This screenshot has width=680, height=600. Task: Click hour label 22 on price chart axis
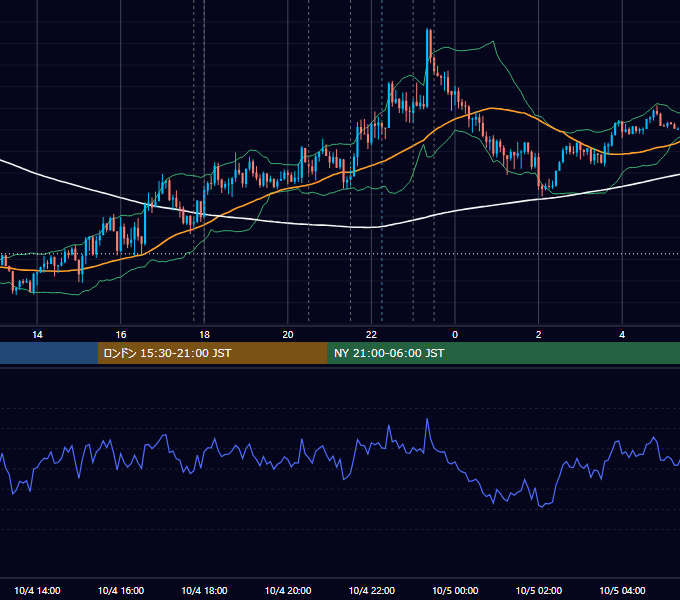371,335
